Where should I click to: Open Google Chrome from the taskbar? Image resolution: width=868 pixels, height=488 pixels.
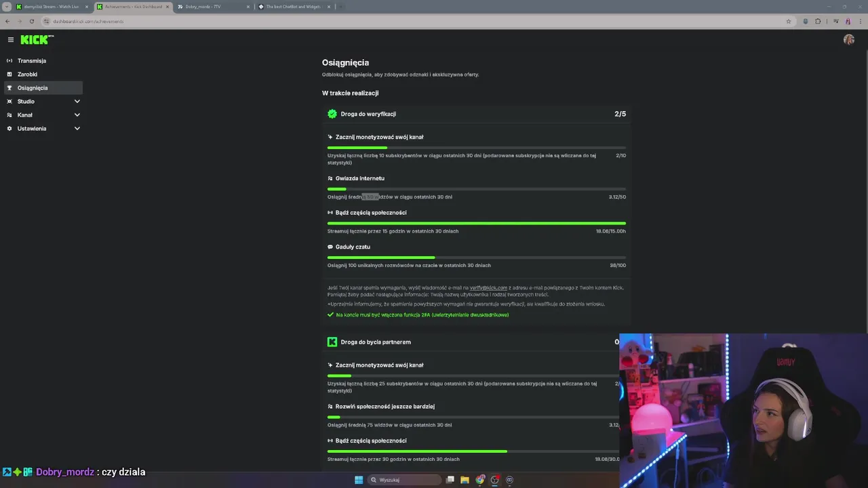(480, 480)
